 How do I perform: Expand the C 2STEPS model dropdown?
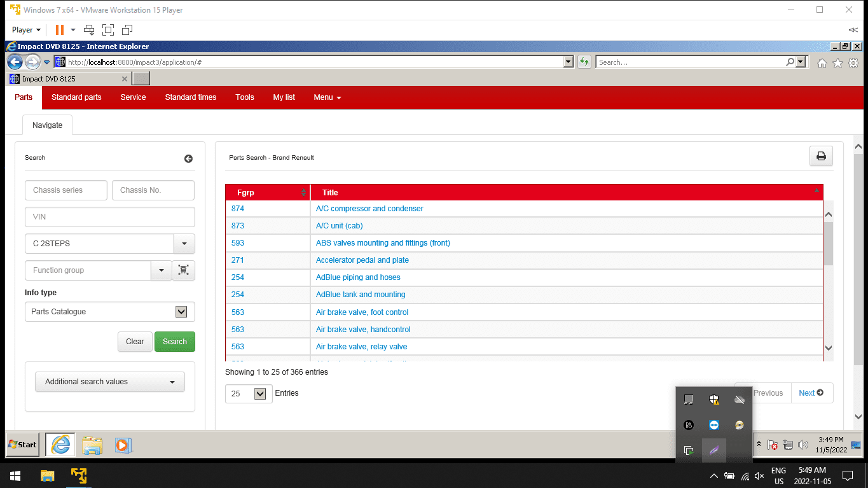coord(184,244)
